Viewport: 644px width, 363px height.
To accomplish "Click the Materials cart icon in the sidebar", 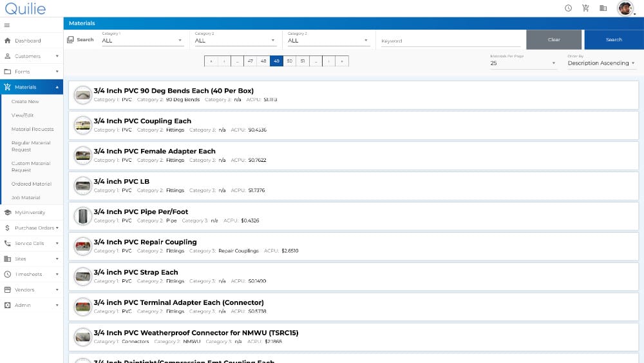I will tap(7, 87).
